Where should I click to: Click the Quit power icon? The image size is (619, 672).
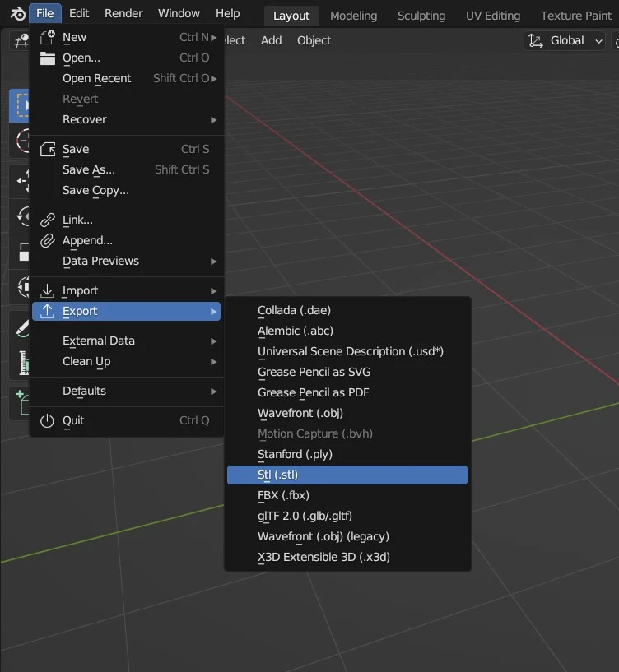click(47, 420)
